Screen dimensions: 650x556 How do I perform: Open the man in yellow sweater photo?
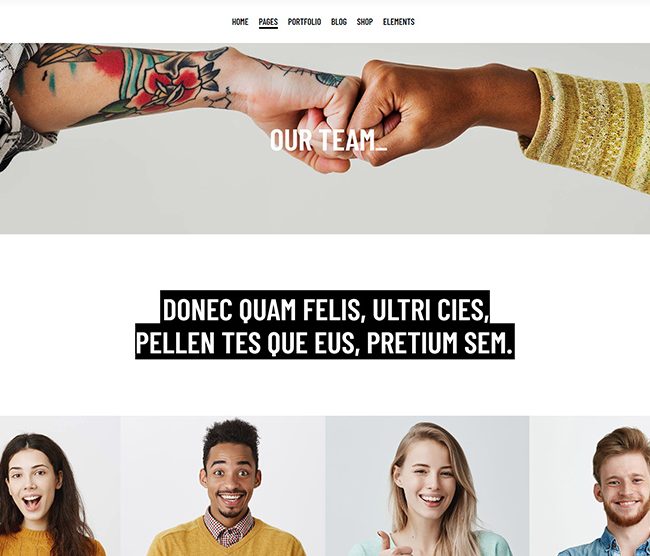click(223, 486)
